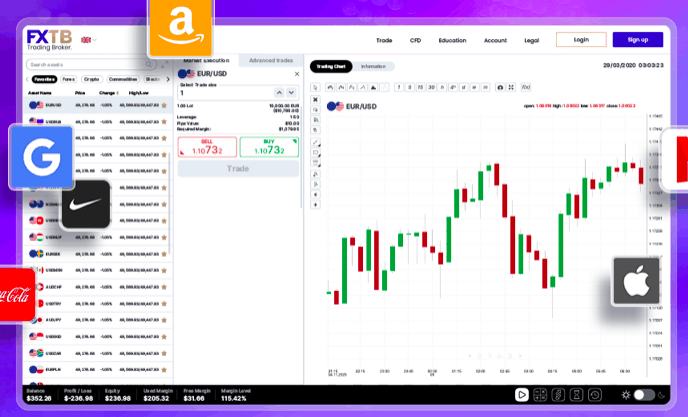This screenshot has width=688, height=417.
Task: Take a chart snapshot with camera icon
Action: pos(500,87)
